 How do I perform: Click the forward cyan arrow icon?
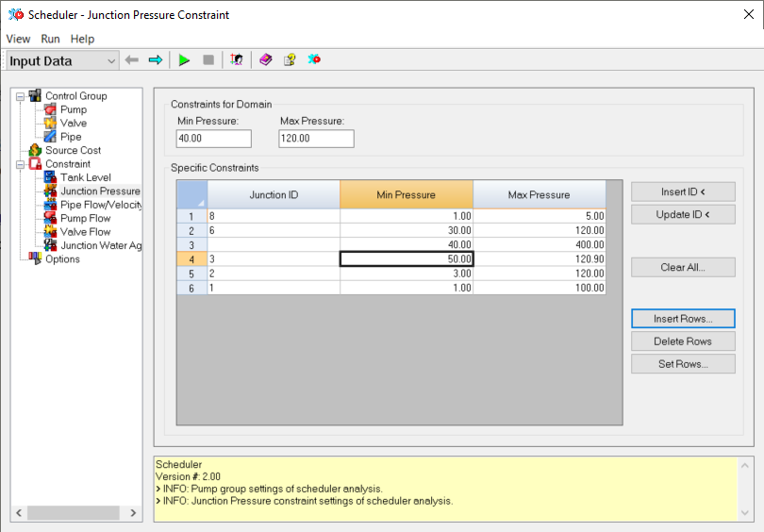coord(156,60)
